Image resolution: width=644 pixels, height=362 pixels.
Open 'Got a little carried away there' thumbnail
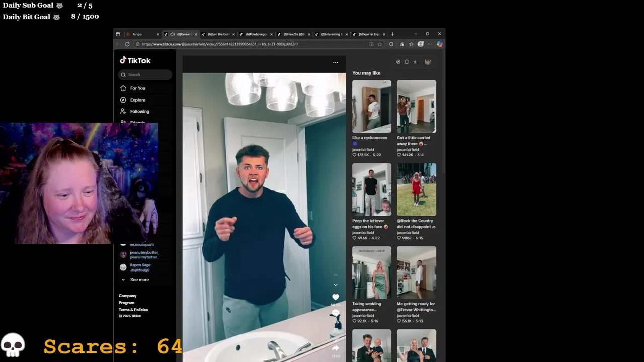click(x=417, y=107)
